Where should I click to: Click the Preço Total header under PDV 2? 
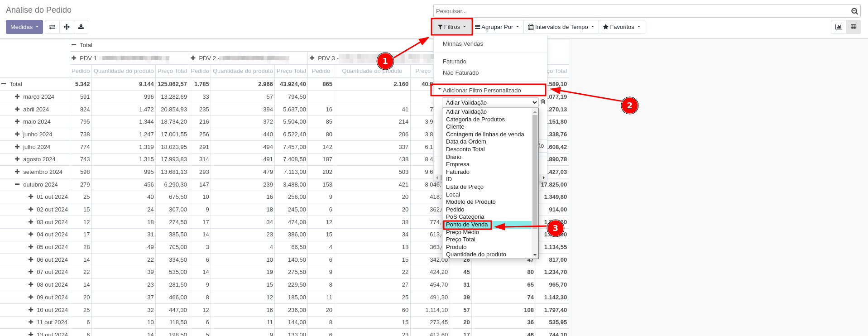point(291,71)
